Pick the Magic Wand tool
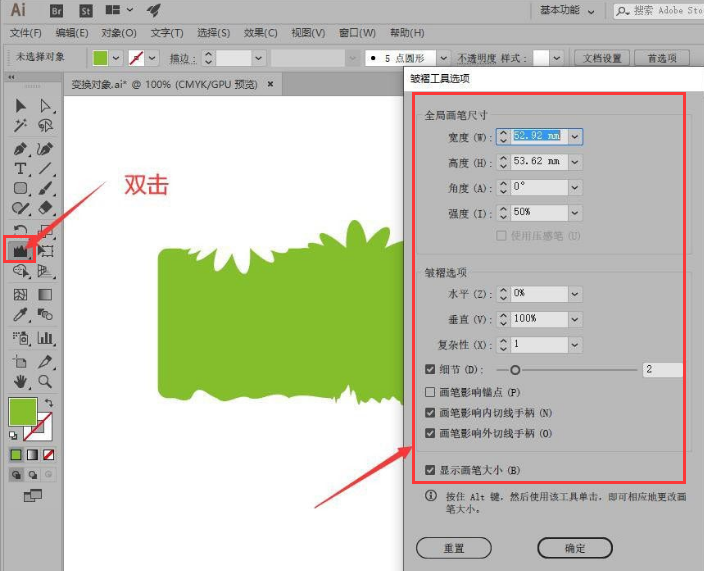 [20, 126]
